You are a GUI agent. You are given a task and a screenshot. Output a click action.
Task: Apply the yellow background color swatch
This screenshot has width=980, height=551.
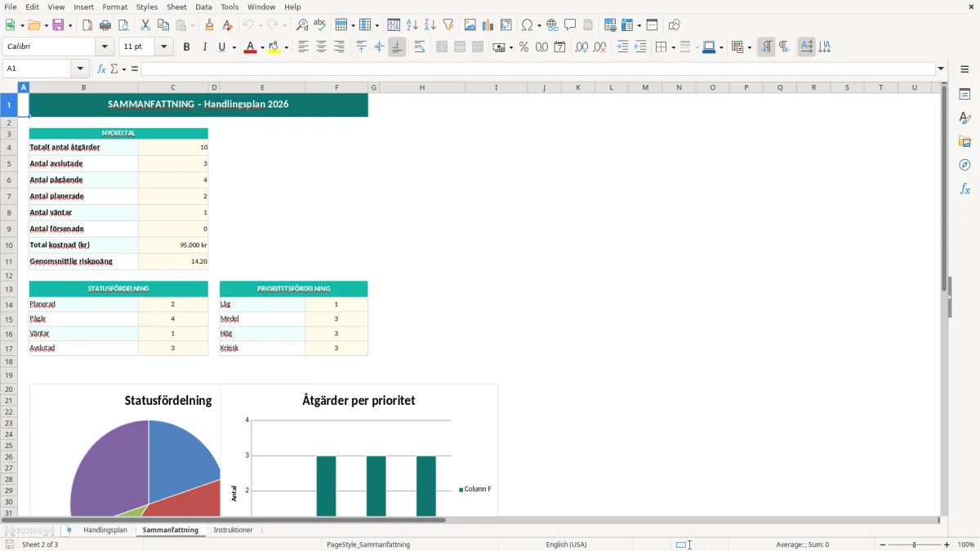[x=274, y=47]
